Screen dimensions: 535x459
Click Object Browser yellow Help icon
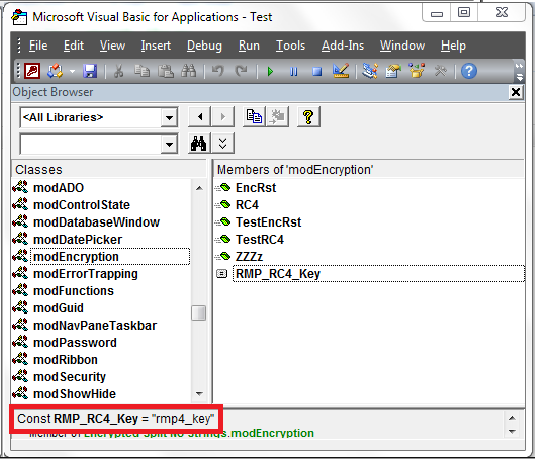(308, 117)
